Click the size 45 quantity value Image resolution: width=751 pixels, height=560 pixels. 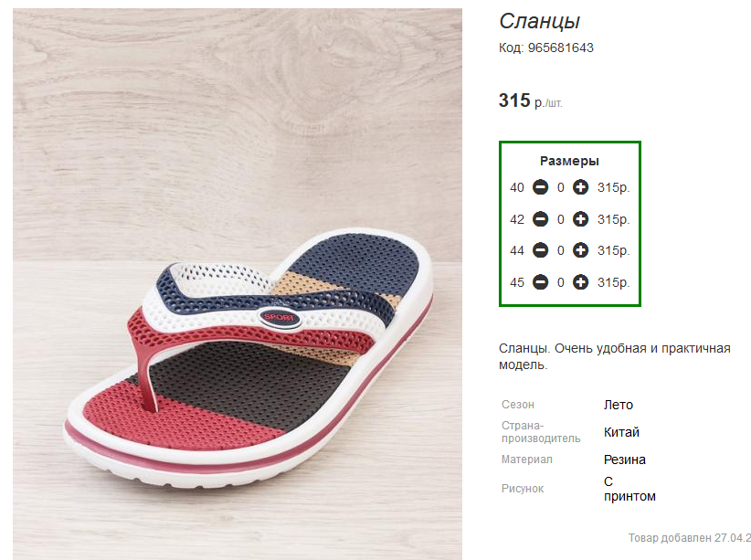pyautogui.click(x=560, y=282)
